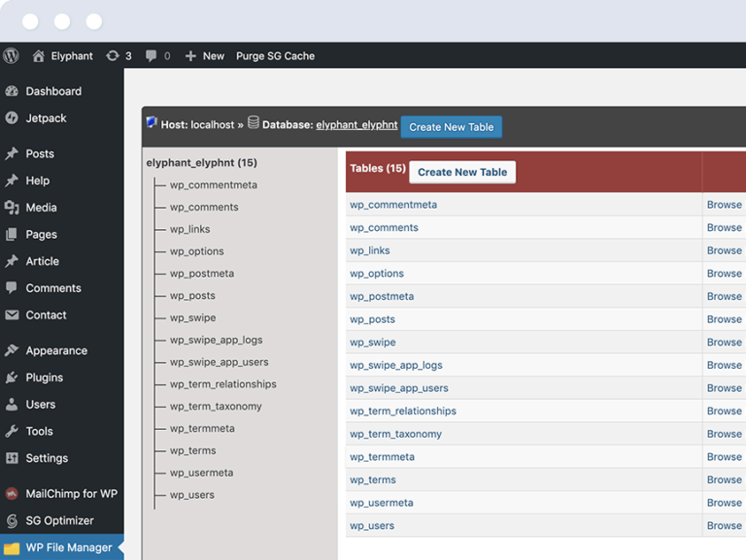Screen dimensions: 746x560
Task: Click Browse in the wp_postmeta row
Action: pyautogui.click(x=724, y=296)
